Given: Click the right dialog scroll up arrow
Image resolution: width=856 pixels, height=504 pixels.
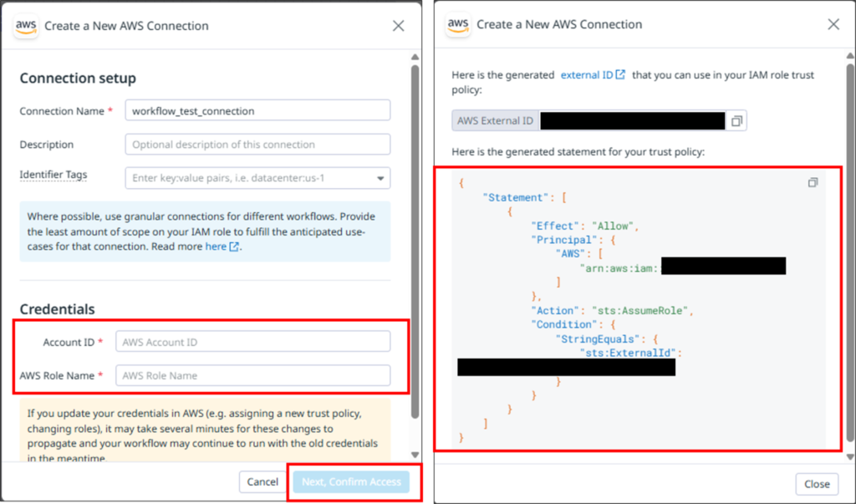Looking at the screenshot, I should click(850, 55).
